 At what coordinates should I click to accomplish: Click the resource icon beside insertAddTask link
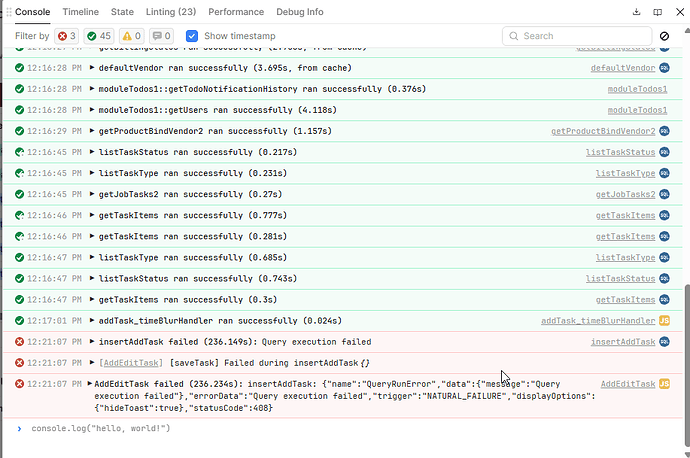(664, 342)
